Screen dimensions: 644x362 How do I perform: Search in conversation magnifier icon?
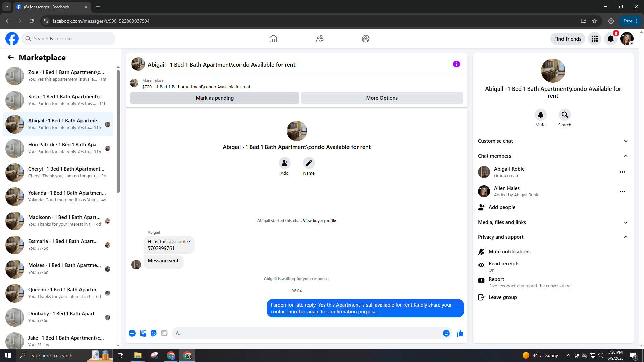(x=565, y=115)
